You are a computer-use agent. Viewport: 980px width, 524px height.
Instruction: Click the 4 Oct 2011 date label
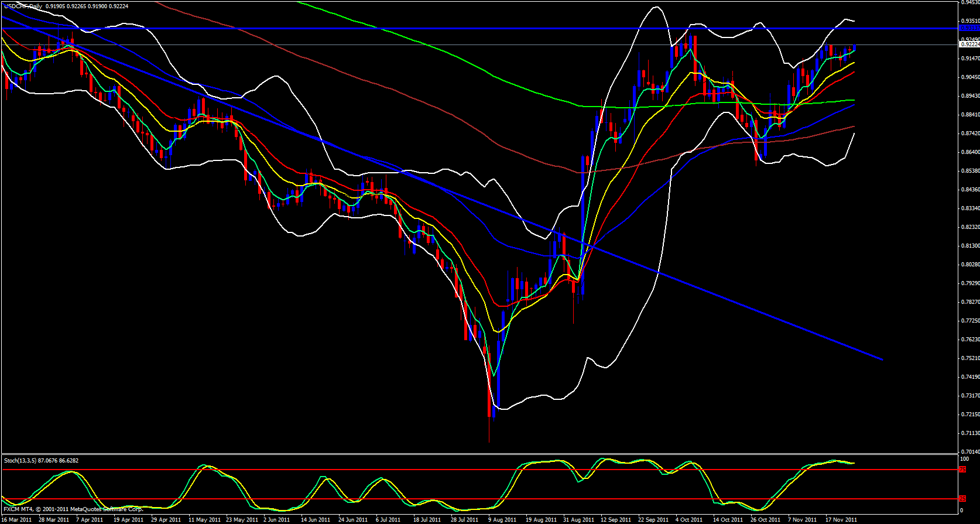point(689,520)
